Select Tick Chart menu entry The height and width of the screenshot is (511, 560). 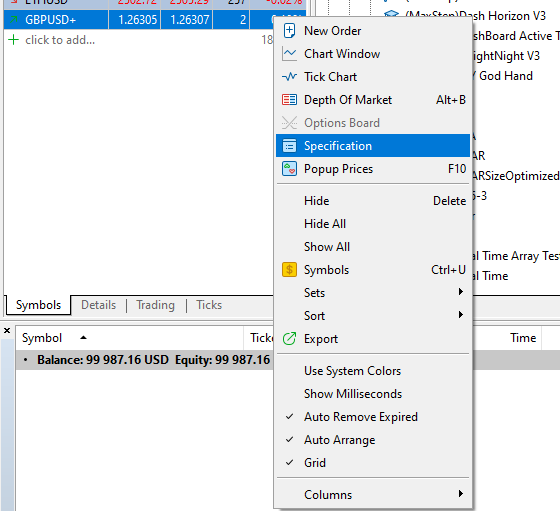point(372,77)
